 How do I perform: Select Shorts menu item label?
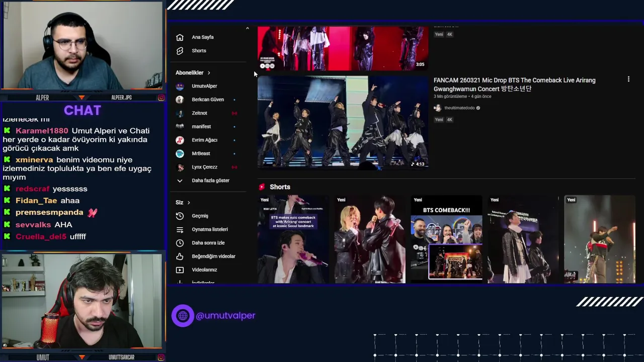(x=199, y=51)
